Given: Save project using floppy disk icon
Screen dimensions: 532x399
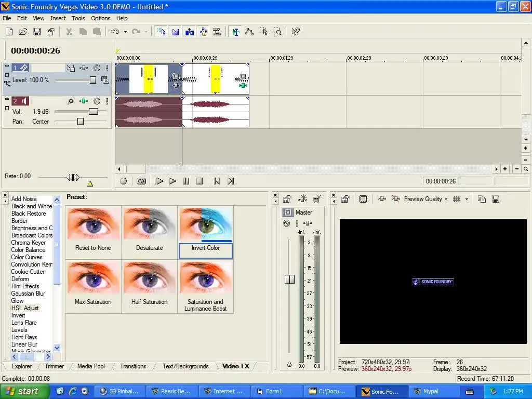Looking at the screenshot, I should tap(37, 32).
